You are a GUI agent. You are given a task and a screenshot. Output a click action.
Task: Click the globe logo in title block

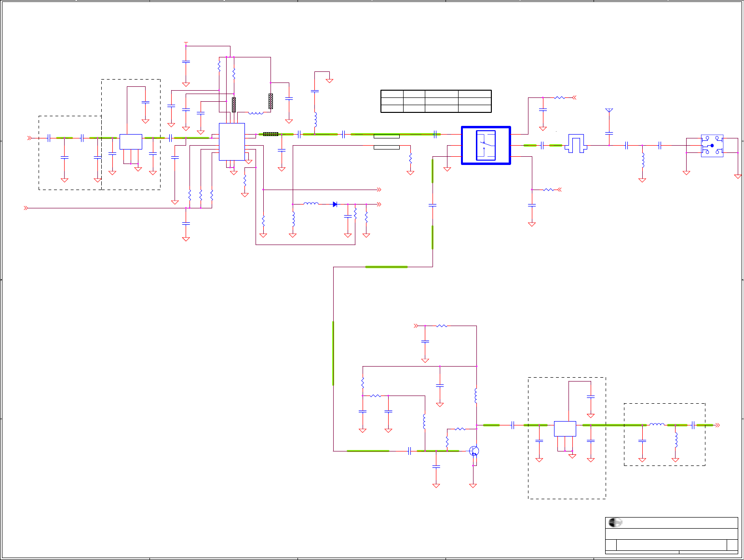click(615, 522)
